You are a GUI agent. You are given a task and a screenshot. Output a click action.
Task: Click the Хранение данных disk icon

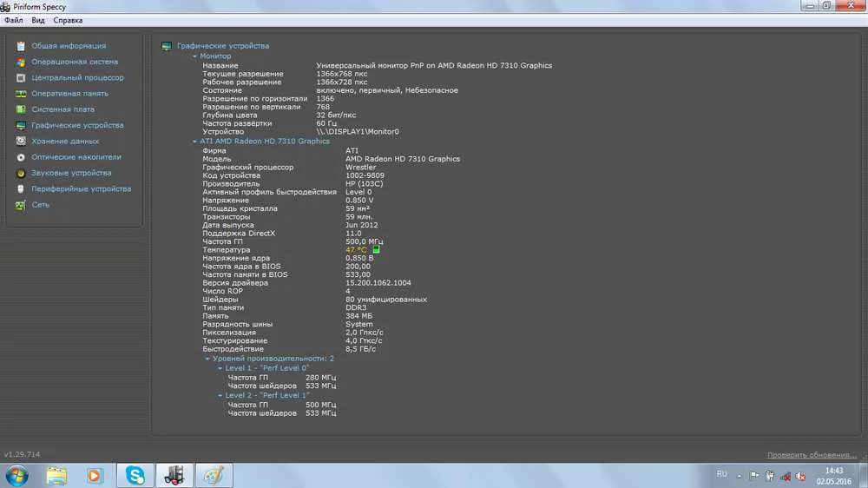(x=21, y=142)
